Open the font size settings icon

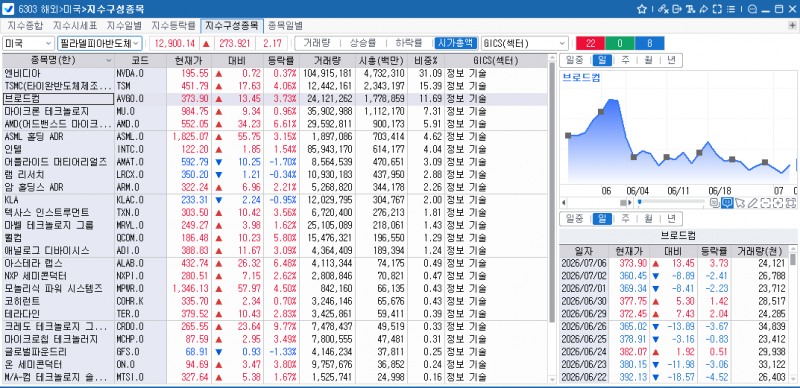(690, 9)
